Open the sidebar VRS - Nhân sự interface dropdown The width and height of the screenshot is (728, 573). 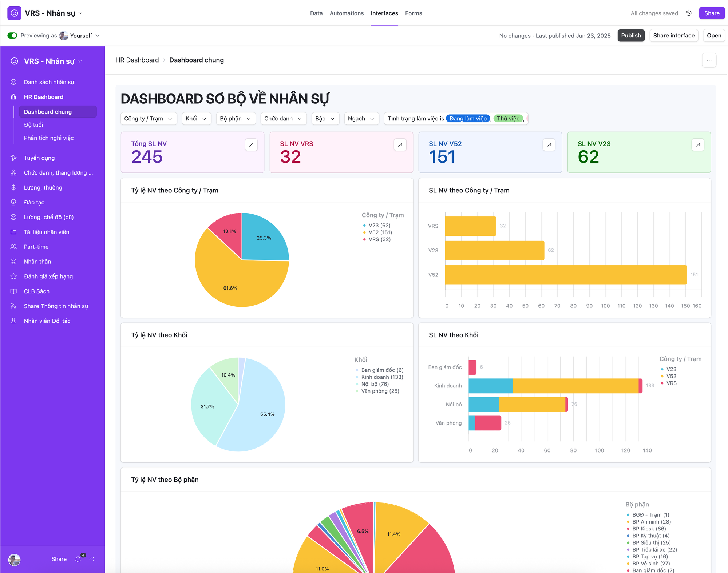(53, 61)
